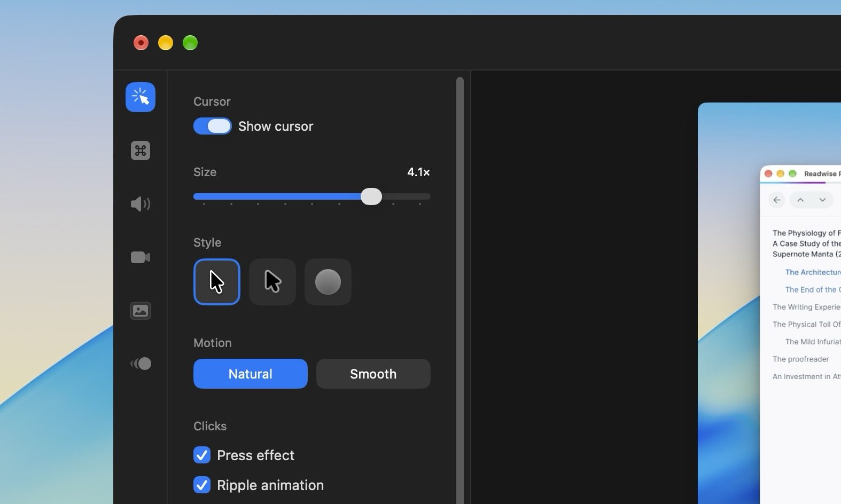Open the background image sidebar tab

(141, 311)
